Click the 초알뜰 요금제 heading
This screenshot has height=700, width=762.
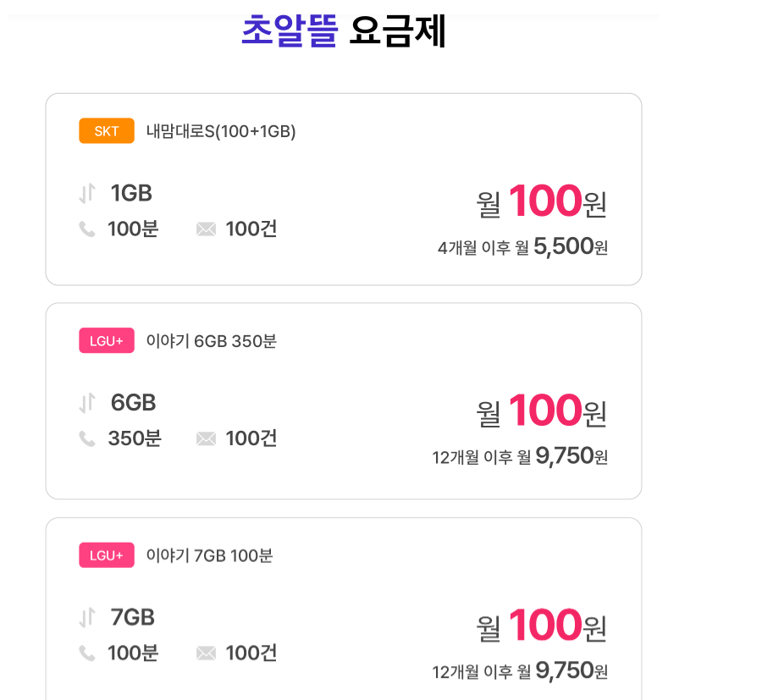click(x=343, y=32)
